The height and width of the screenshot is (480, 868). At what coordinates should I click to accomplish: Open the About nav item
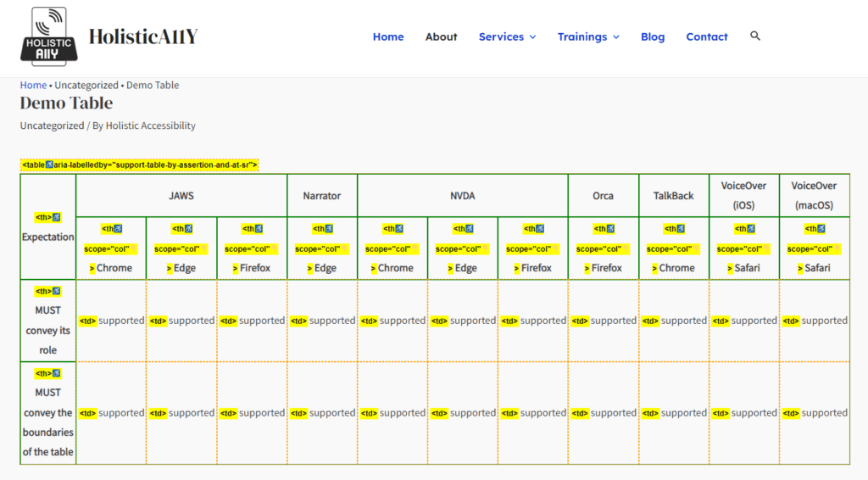point(441,36)
